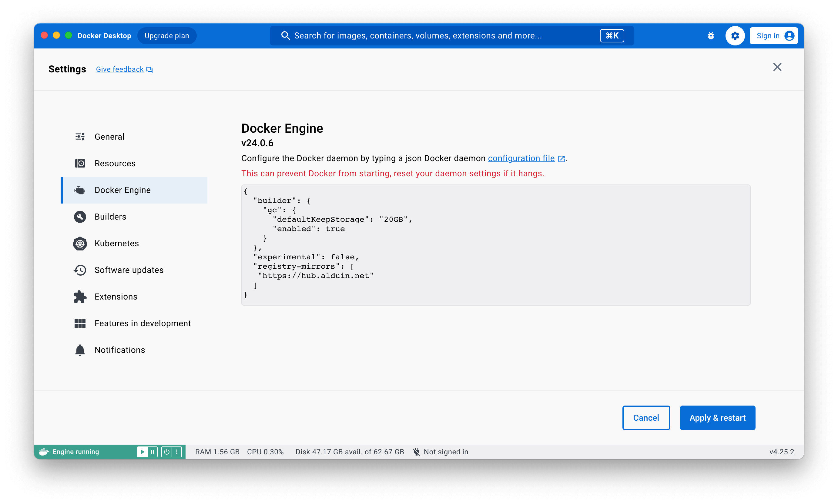The width and height of the screenshot is (838, 504).
Task: Click inside the daemon JSON editor
Action: 496,245
